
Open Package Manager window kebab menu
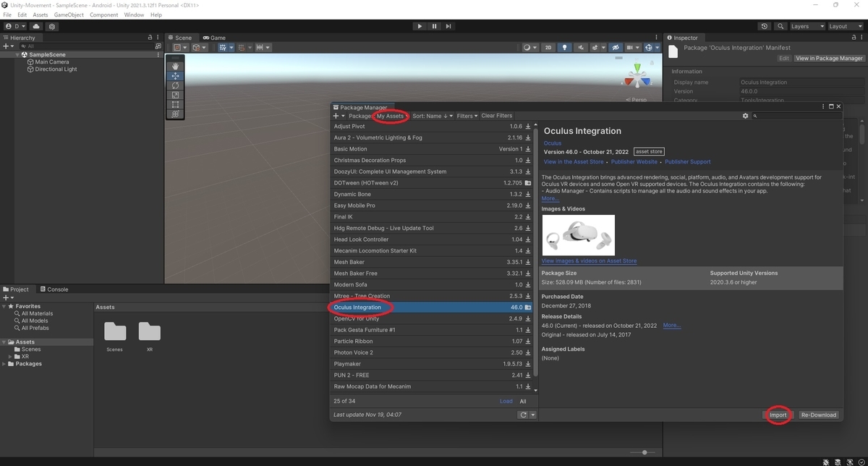tap(823, 107)
